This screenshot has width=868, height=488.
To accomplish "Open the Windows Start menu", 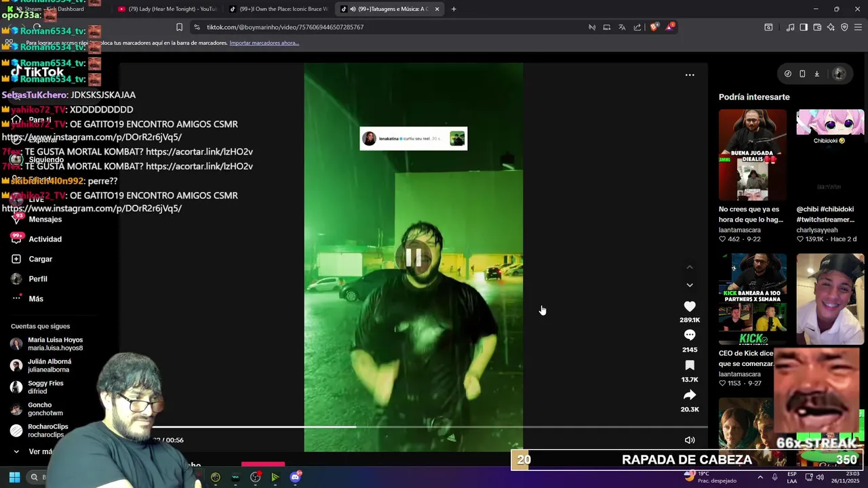I will (x=14, y=477).
